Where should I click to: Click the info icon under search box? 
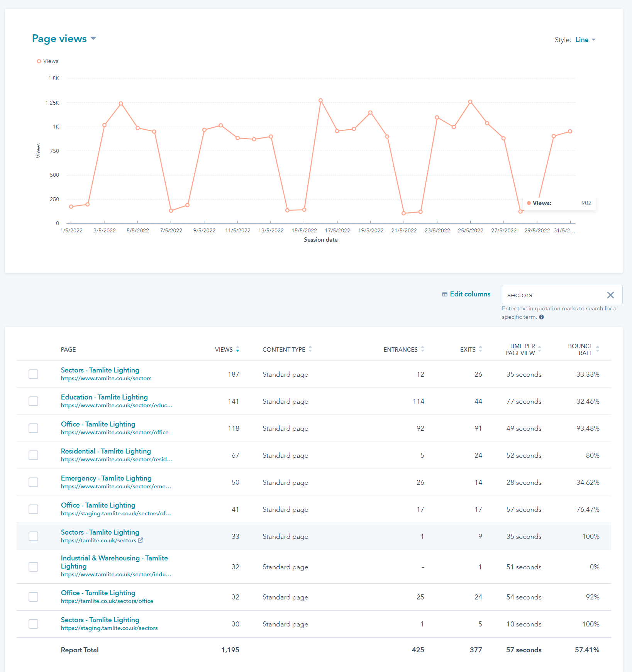541,317
